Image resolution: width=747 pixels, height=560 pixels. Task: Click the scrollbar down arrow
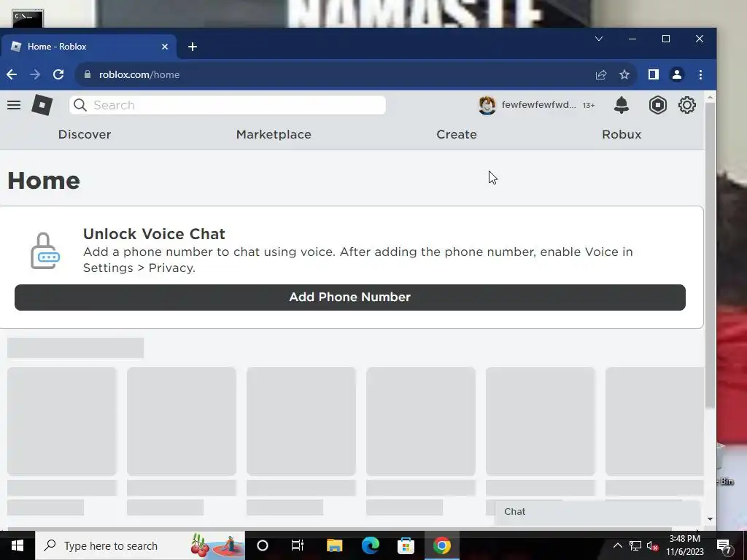coord(710,519)
